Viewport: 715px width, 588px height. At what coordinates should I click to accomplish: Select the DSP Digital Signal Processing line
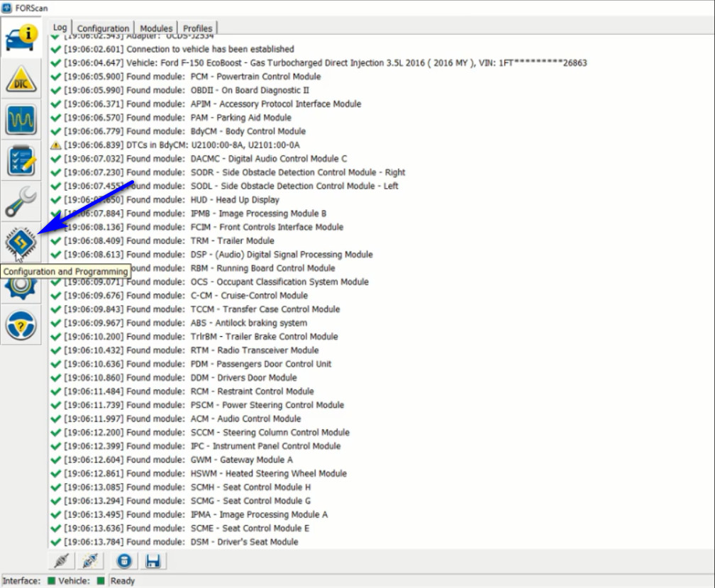click(211, 255)
